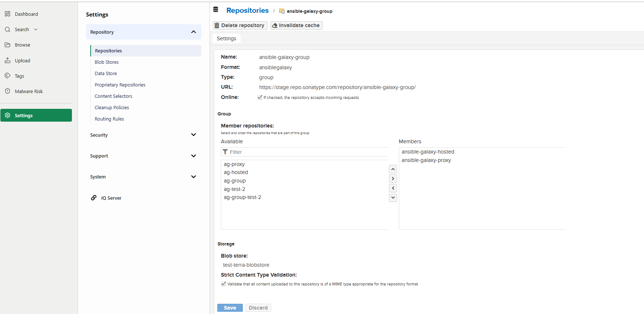Save the repository settings

pos(230,308)
